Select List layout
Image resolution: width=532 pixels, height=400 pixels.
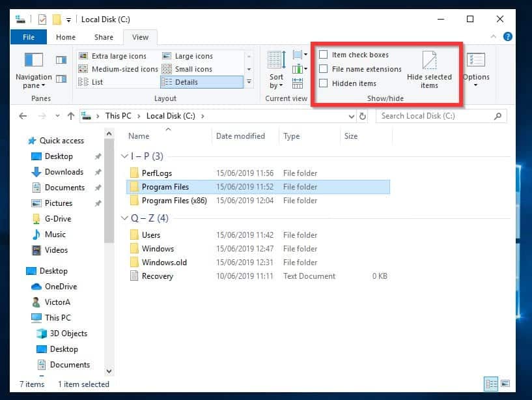tap(91, 82)
